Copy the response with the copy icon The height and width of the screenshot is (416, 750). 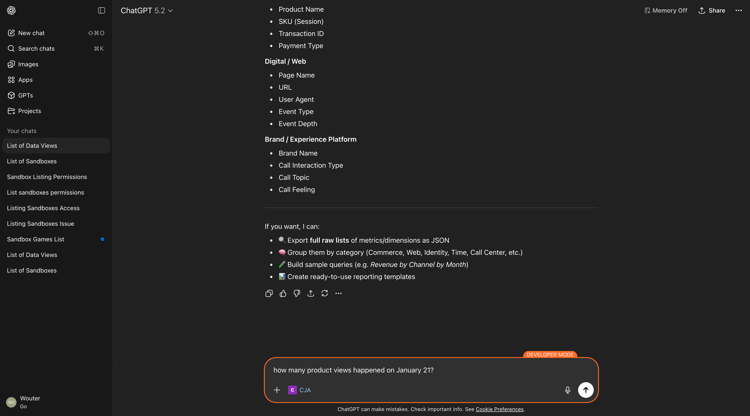tap(269, 294)
